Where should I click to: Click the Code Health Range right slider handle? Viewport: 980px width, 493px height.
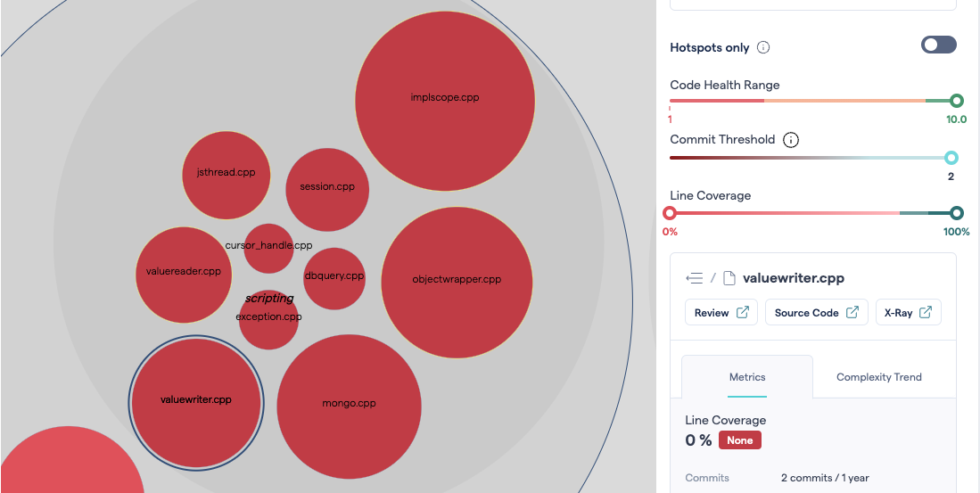coord(957,101)
